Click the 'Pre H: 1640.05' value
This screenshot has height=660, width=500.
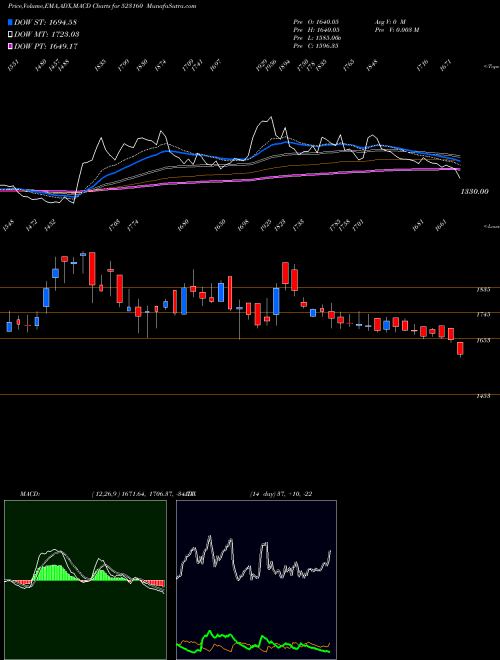point(316,30)
